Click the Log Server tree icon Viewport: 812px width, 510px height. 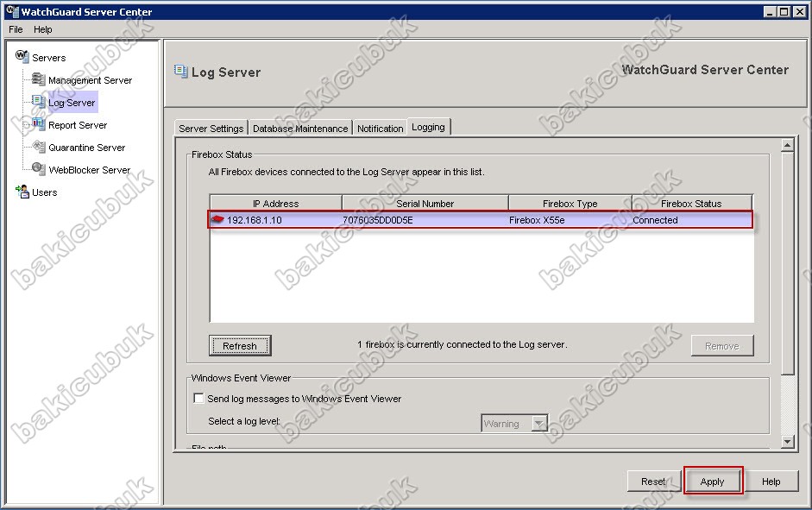point(38,102)
